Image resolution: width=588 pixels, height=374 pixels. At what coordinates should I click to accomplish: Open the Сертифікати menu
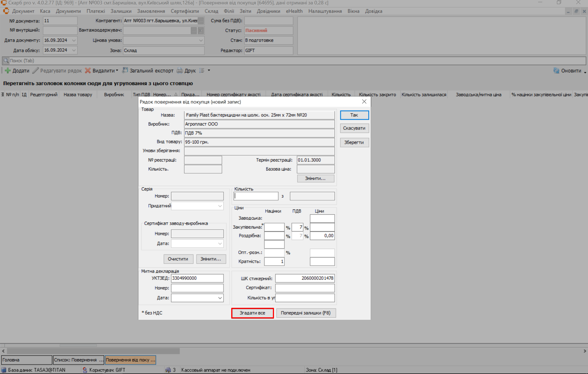pyautogui.click(x=185, y=11)
